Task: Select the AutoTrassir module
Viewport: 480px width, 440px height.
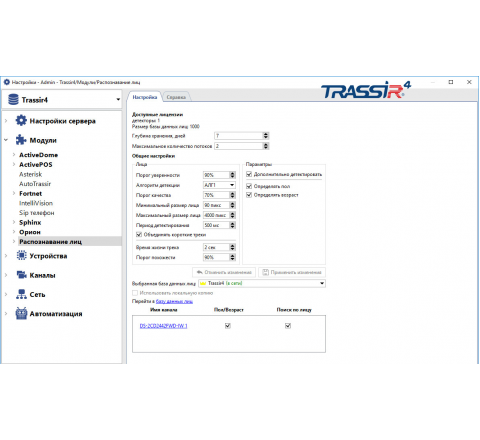Action: point(35,184)
